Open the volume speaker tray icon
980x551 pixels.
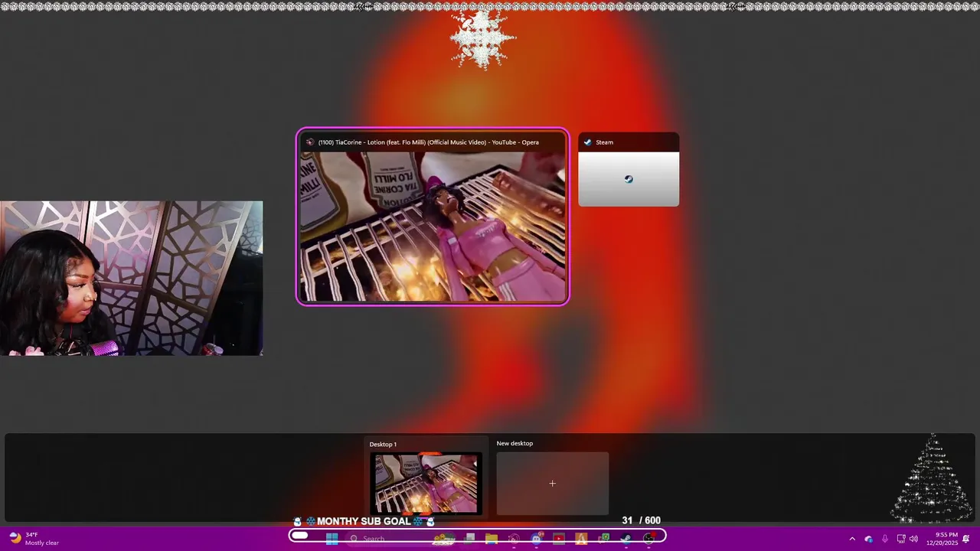click(x=913, y=539)
